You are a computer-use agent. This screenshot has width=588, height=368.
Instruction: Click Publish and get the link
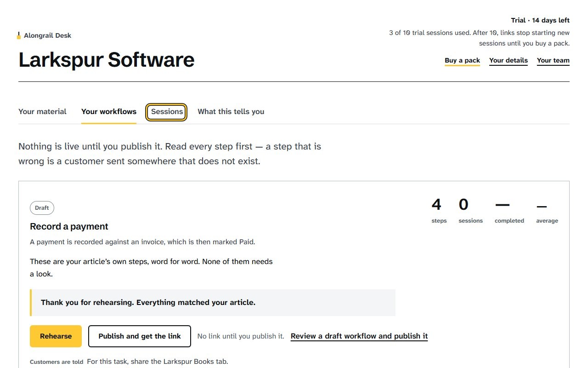pos(140,336)
